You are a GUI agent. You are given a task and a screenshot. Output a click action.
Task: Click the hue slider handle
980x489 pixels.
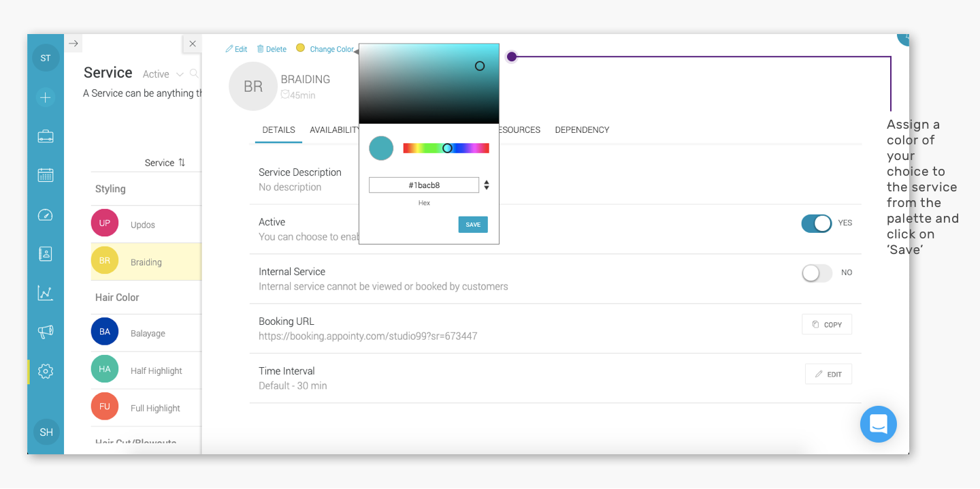click(x=447, y=148)
